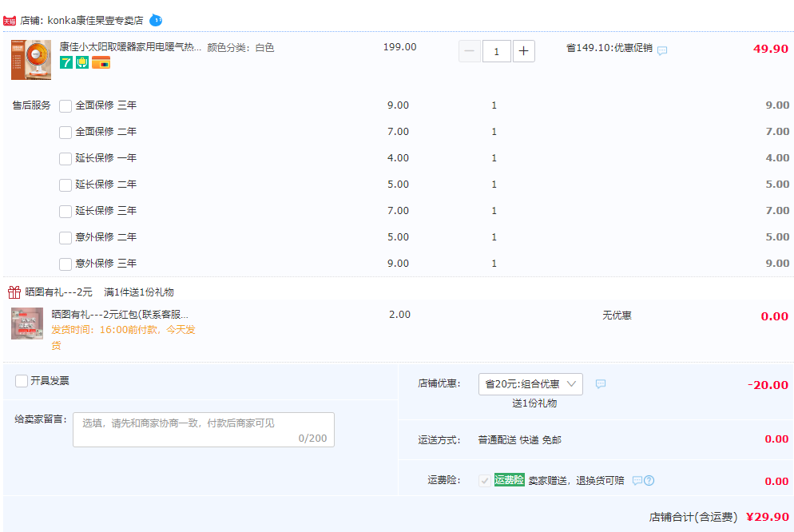Open the 康佳小太阳取暖器 product title link

click(131, 47)
